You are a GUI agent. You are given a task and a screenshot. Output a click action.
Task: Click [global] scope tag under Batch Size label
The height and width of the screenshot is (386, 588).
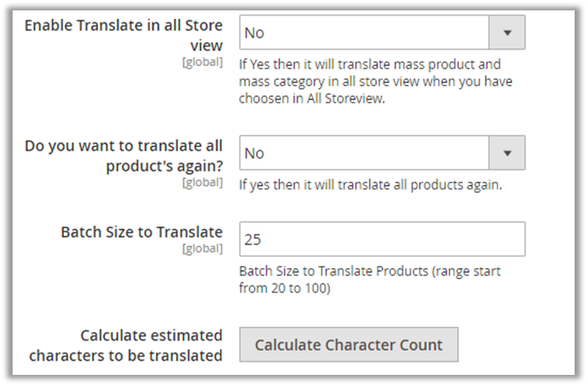pyautogui.click(x=202, y=249)
